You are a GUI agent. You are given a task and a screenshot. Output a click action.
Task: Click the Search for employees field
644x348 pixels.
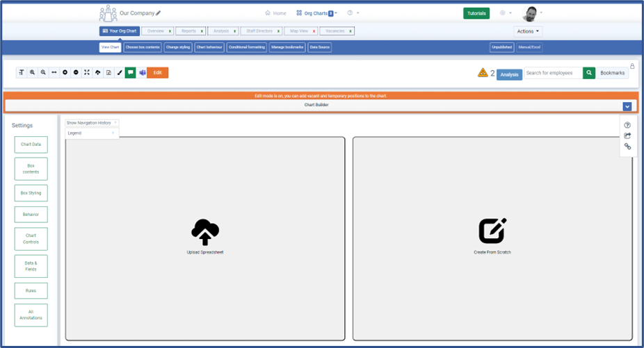click(x=553, y=72)
